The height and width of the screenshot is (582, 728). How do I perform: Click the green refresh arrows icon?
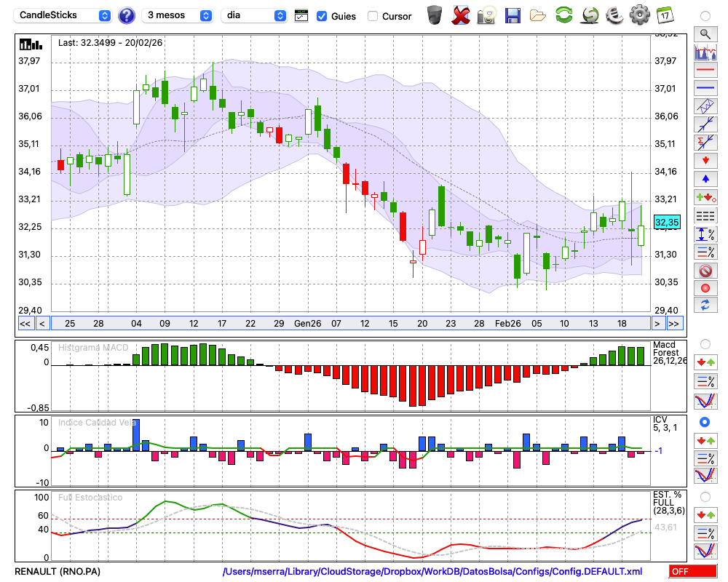click(563, 15)
